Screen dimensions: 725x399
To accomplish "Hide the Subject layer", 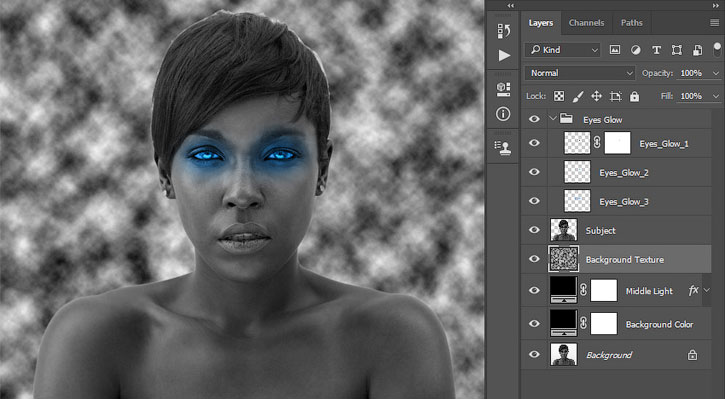I will click(534, 230).
